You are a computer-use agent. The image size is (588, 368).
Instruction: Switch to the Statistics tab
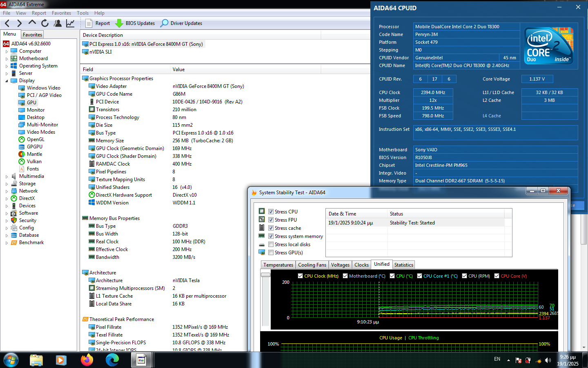click(403, 265)
